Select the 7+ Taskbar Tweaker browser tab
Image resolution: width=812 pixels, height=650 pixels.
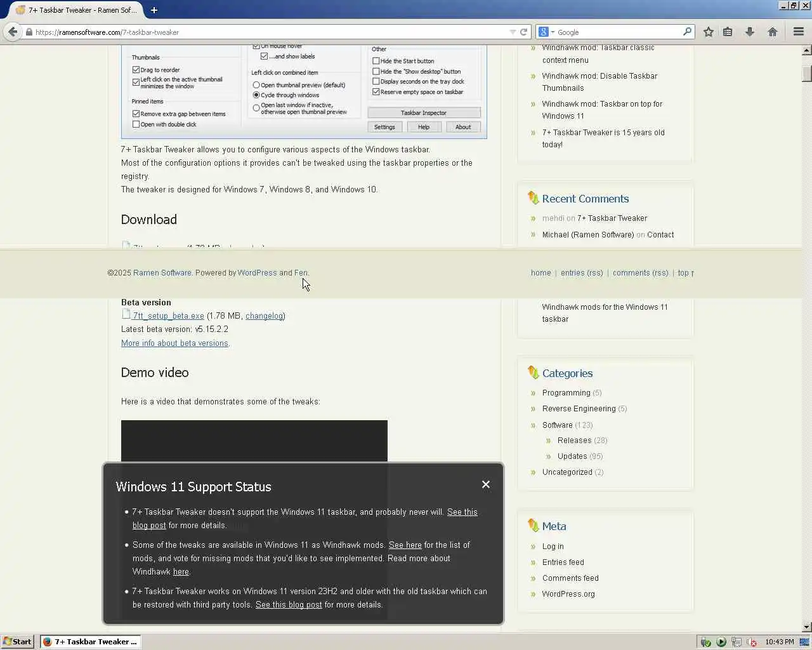click(x=76, y=10)
